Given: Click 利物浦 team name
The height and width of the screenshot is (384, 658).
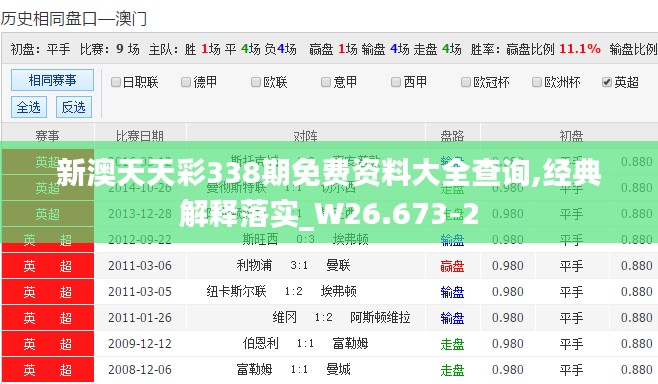Looking at the screenshot, I should [x=254, y=265].
